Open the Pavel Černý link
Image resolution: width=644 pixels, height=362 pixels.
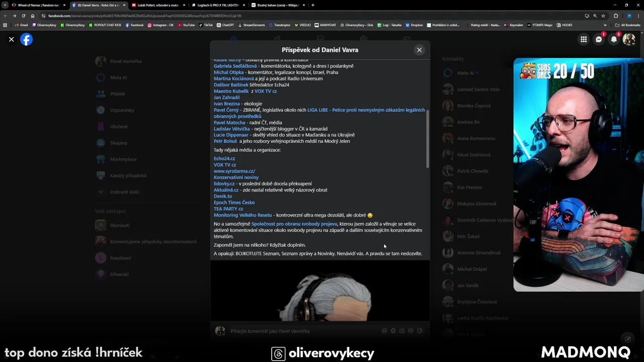[226, 110]
